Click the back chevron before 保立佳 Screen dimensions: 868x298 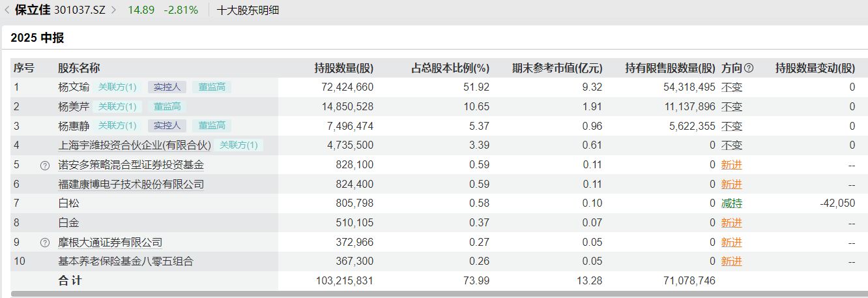click(7, 10)
